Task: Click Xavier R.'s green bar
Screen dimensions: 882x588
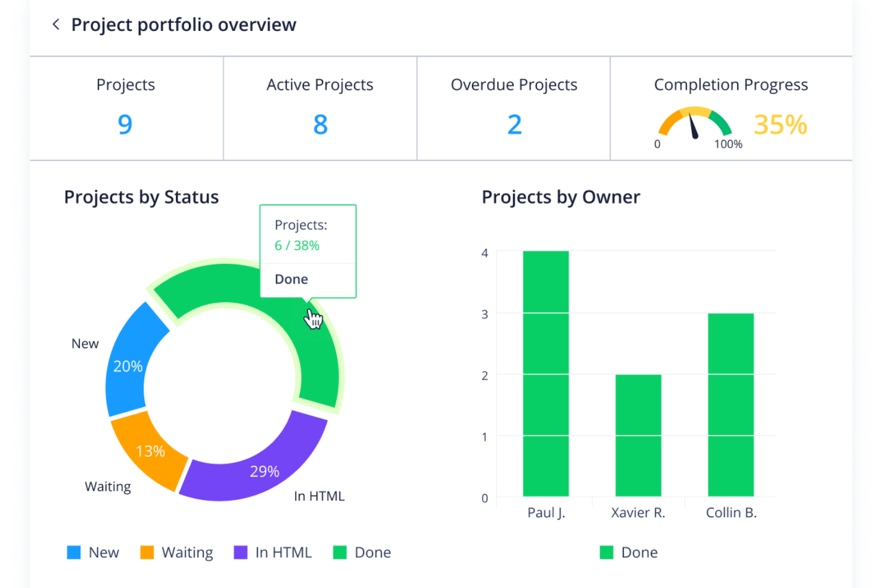Action: point(638,435)
